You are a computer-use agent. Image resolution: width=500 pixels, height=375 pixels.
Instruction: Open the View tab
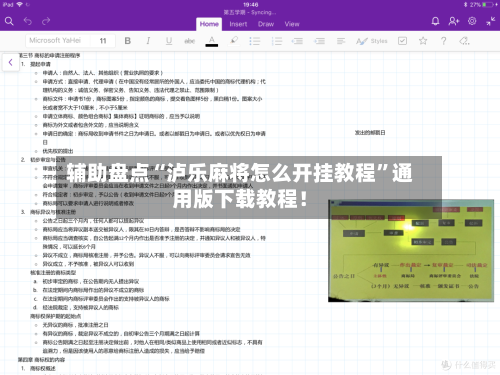pyautogui.click(x=292, y=24)
